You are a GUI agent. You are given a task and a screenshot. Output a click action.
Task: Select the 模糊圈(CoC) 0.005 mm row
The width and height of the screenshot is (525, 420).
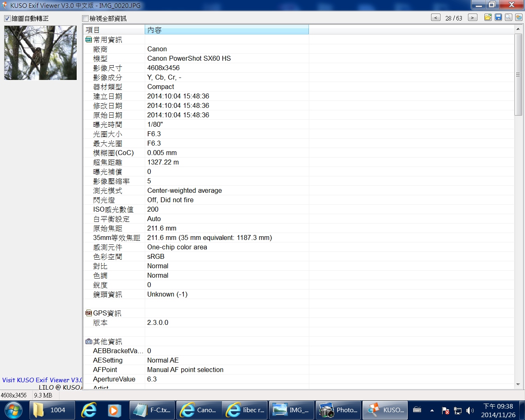[299, 153]
